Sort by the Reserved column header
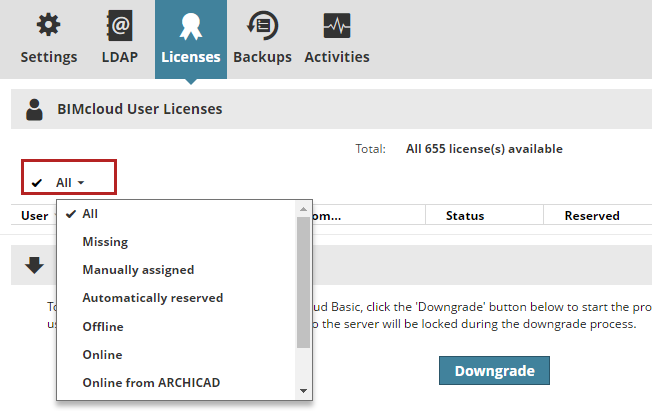Viewport: 652px width, 411px height. coord(591,215)
